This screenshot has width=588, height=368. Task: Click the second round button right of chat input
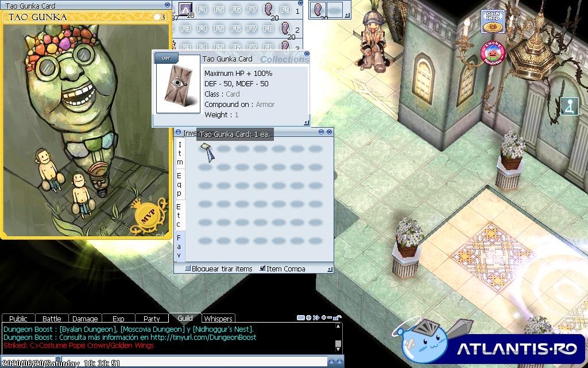339,362
